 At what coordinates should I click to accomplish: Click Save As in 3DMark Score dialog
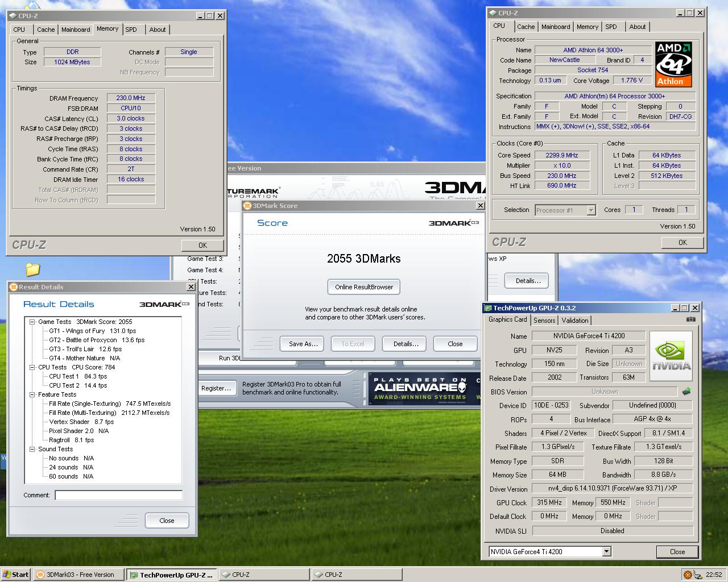(x=303, y=344)
